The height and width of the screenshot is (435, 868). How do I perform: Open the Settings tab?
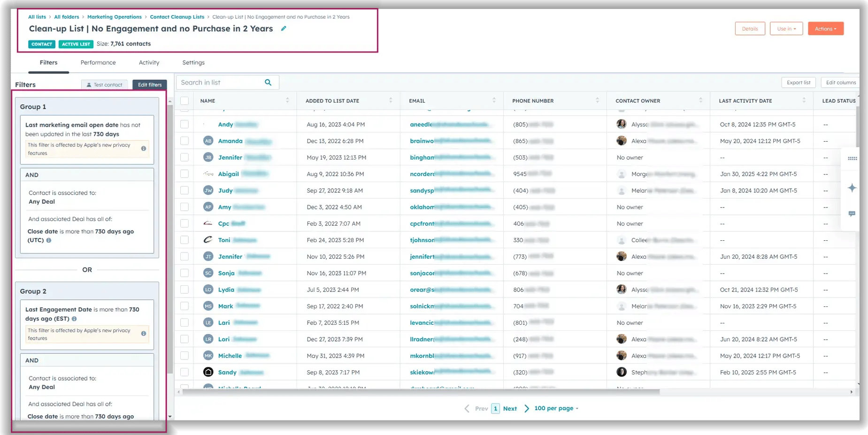pyautogui.click(x=193, y=62)
